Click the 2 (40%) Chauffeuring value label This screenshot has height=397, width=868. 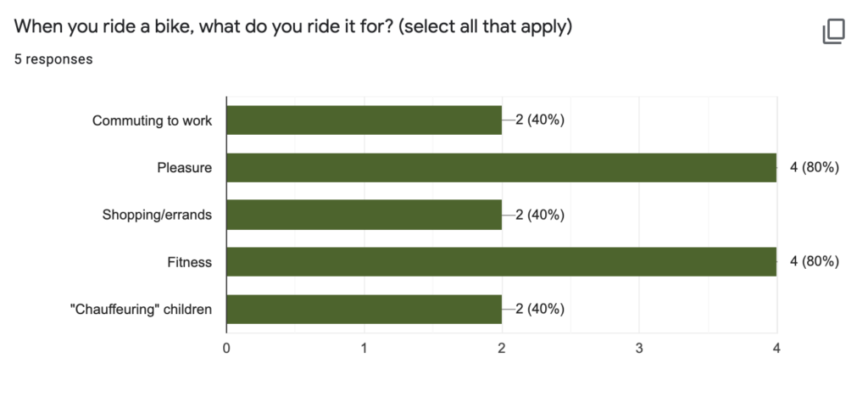[x=540, y=310]
